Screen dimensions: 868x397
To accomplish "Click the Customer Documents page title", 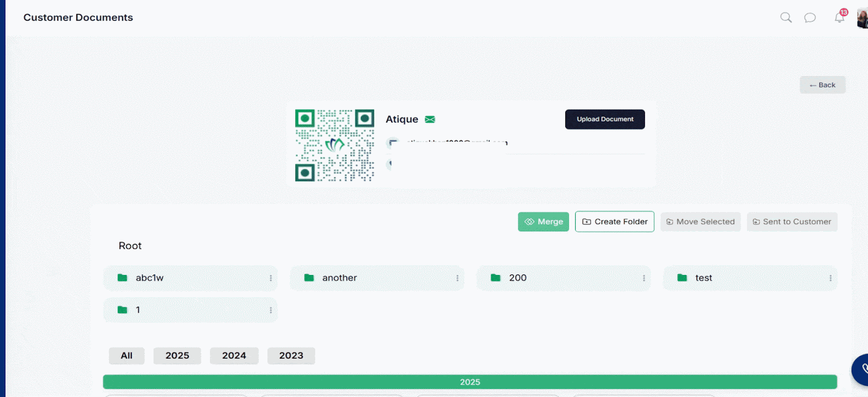I will pyautogui.click(x=78, y=17).
